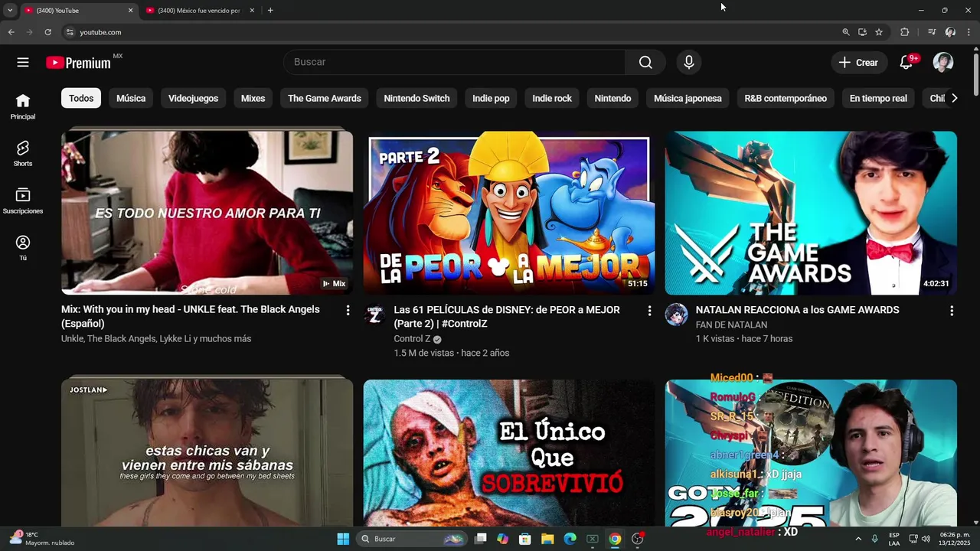Show more category chips with right arrow
980x551 pixels.
(954, 98)
